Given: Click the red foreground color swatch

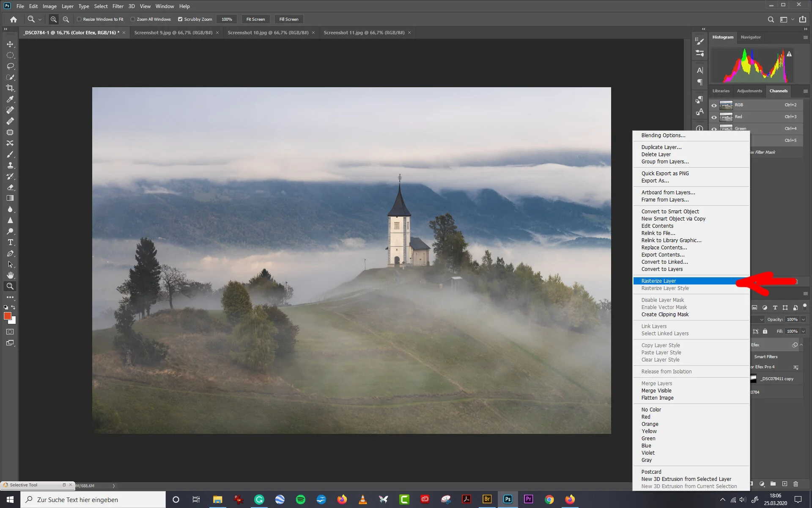Looking at the screenshot, I should pos(7,316).
